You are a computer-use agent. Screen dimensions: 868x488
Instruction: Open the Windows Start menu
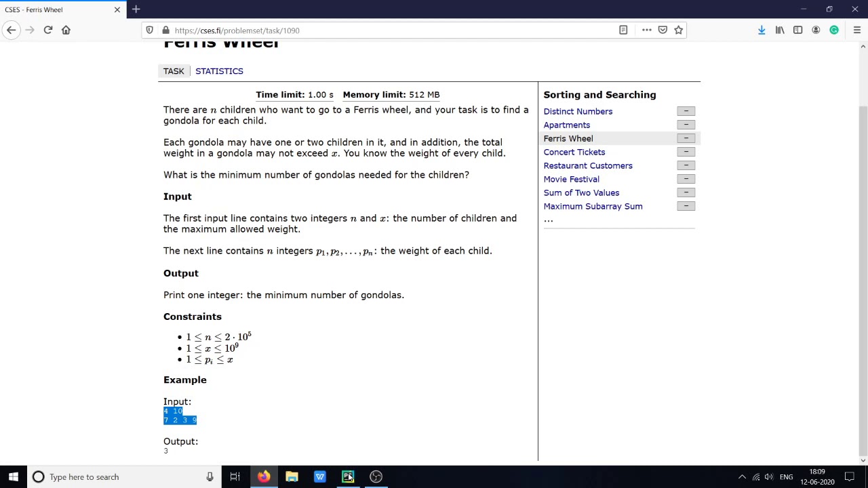(x=14, y=476)
